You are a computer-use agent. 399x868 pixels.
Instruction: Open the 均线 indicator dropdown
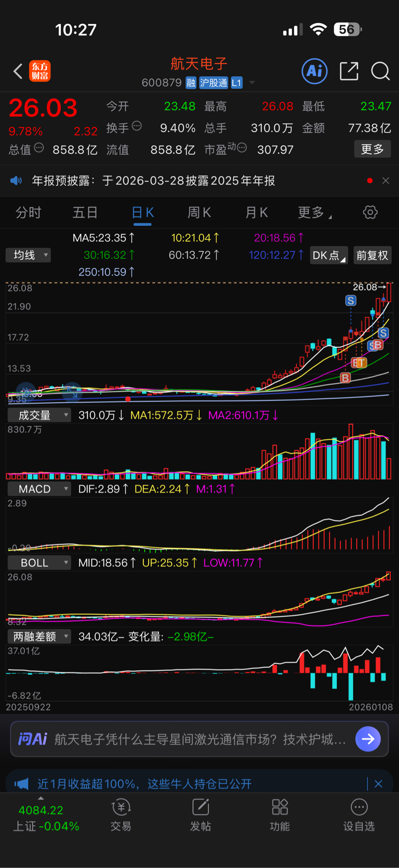click(29, 255)
